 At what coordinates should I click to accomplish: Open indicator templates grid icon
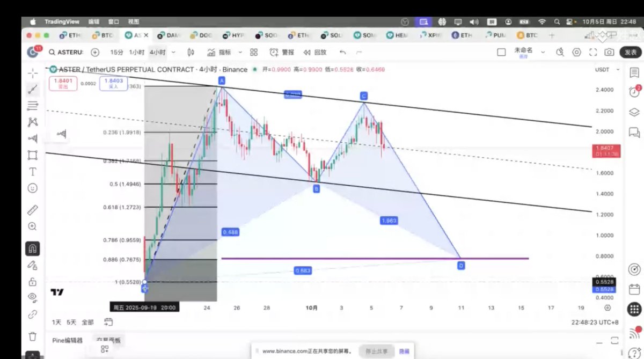[x=254, y=52]
